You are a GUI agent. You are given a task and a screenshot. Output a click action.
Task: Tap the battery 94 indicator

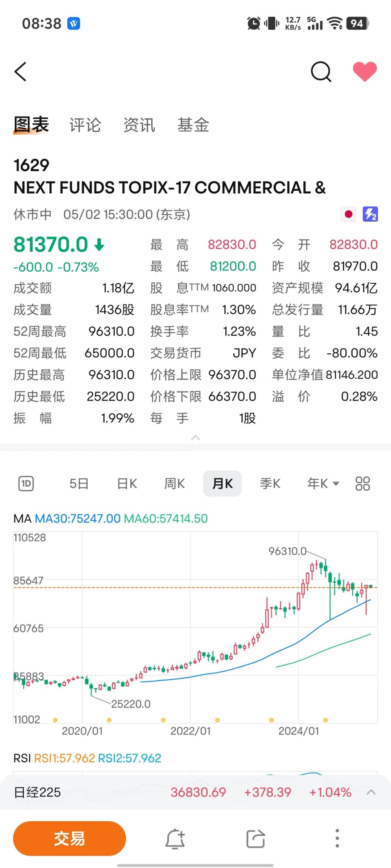(x=357, y=24)
